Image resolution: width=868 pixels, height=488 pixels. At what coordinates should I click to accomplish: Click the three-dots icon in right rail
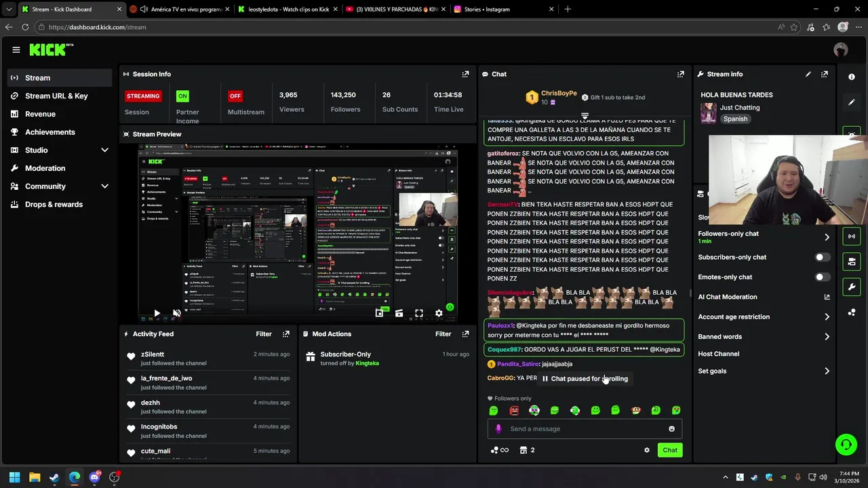(x=852, y=312)
